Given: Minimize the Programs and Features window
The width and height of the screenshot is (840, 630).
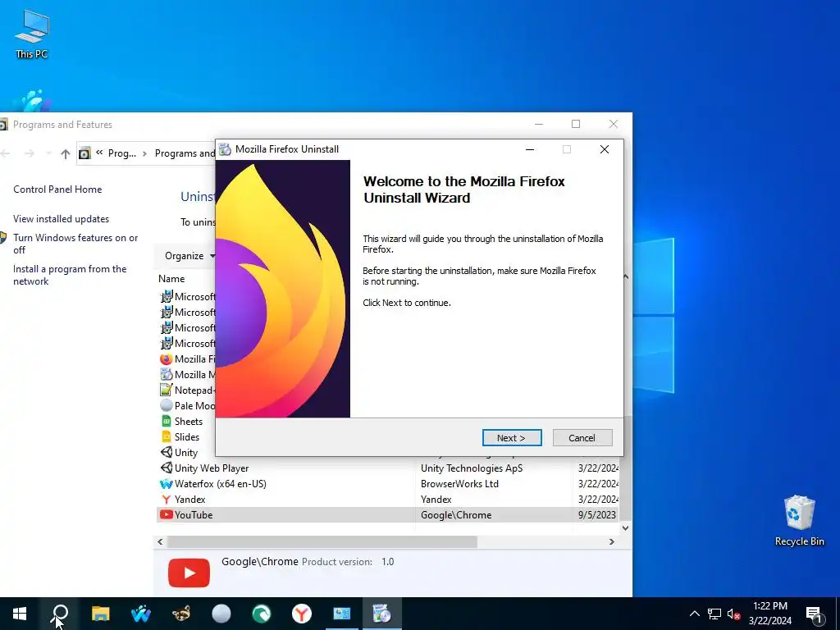Looking at the screenshot, I should [x=539, y=125].
